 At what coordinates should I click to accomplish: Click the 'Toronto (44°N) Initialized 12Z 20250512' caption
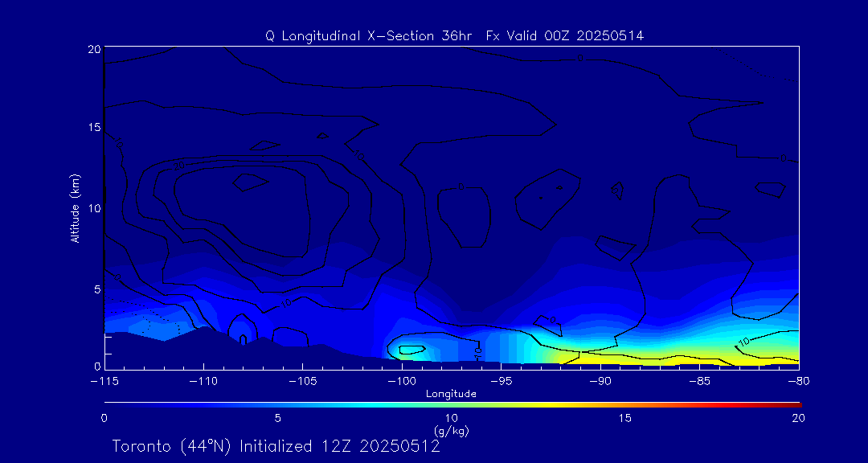click(x=276, y=446)
